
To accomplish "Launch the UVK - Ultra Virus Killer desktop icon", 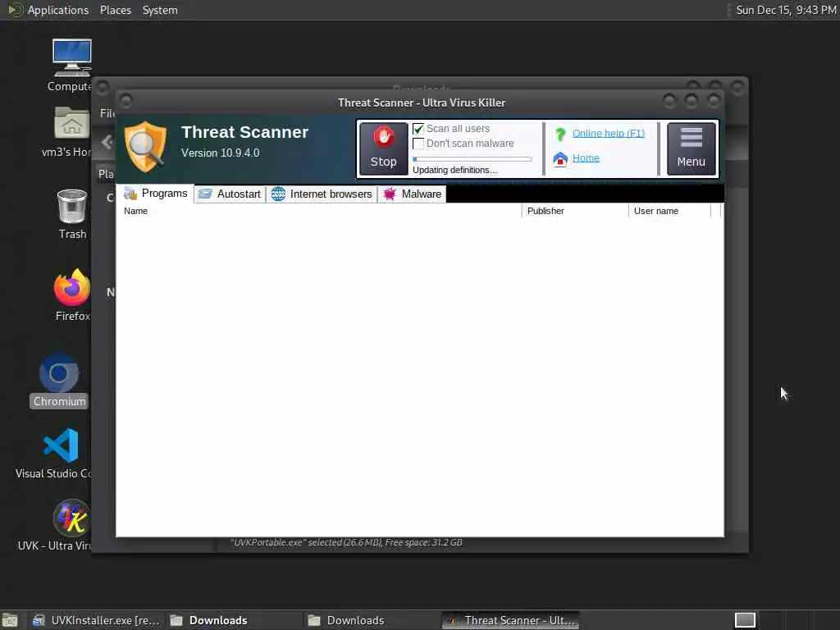I will pos(71,518).
